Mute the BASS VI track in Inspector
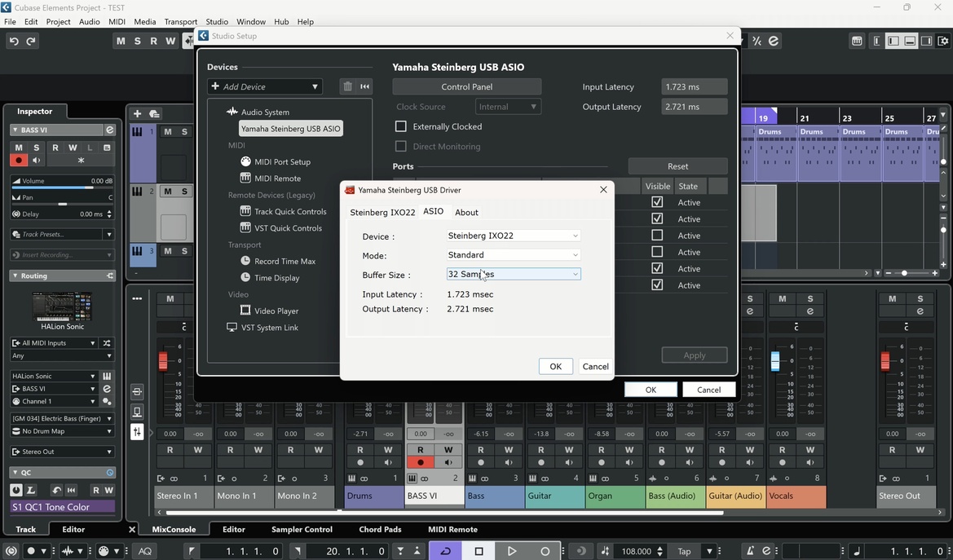Screen dimensions: 953x560 click(19, 148)
